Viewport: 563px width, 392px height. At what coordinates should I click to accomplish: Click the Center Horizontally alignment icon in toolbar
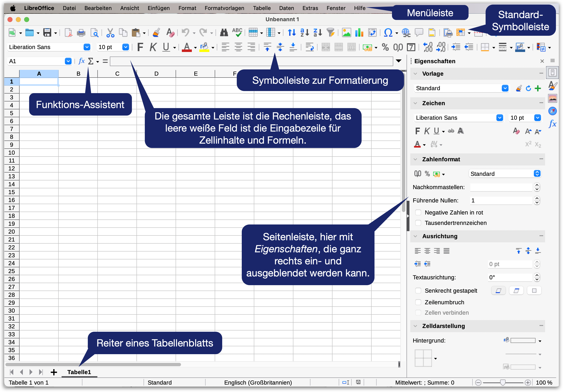[x=238, y=47]
